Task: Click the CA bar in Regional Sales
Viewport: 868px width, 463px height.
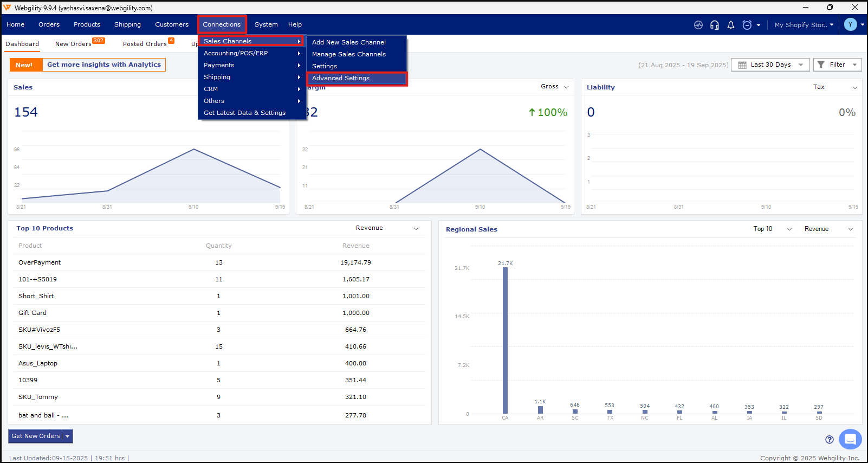Action: click(x=505, y=340)
